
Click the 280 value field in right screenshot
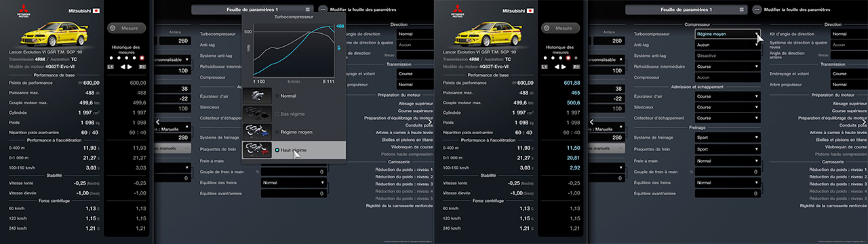coord(607,138)
